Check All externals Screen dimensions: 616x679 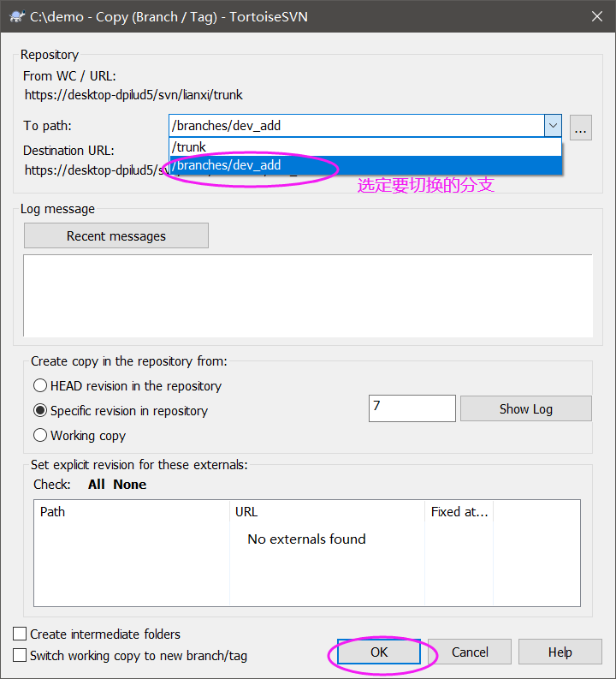(x=96, y=484)
